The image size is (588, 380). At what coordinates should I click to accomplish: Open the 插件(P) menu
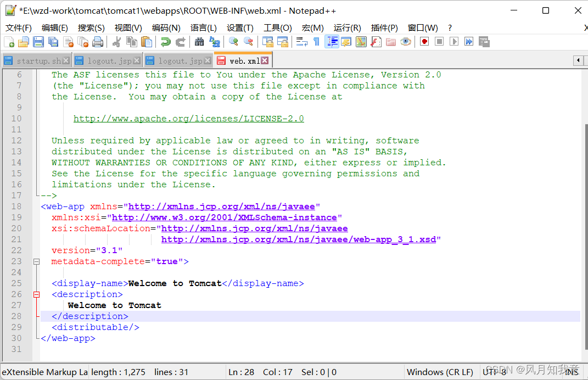384,28
